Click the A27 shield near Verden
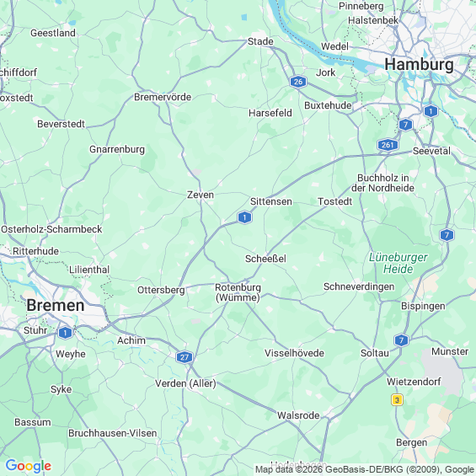This screenshot has width=476, height=476. [x=185, y=357]
